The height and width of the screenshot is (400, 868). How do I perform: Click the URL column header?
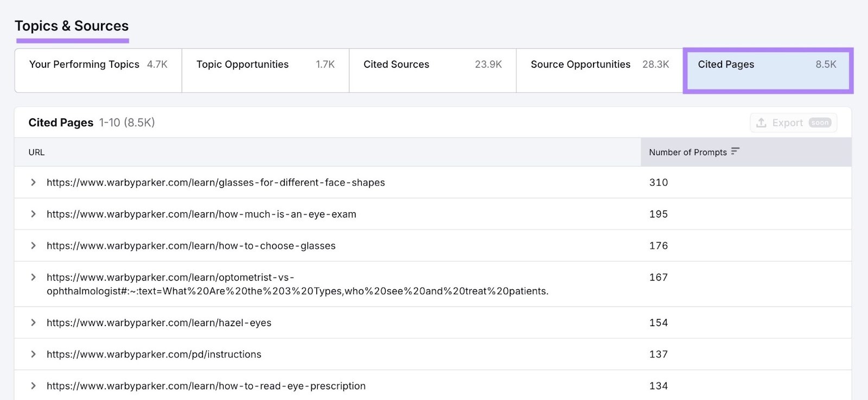click(36, 153)
